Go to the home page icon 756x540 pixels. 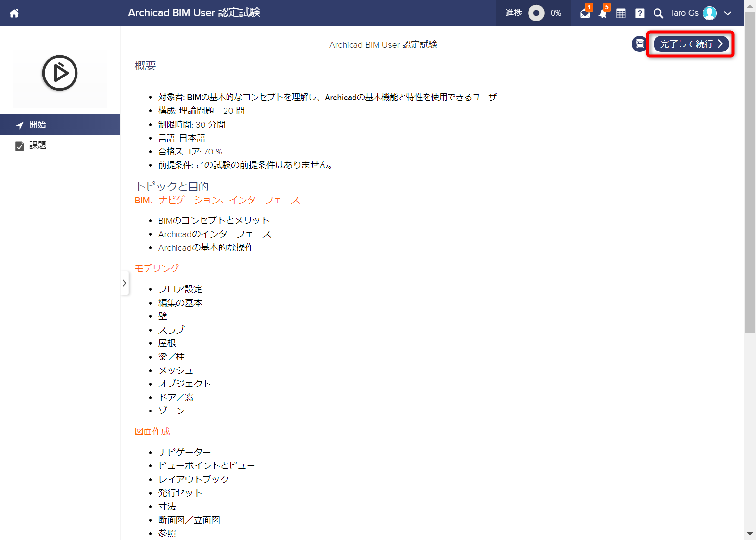tap(14, 13)
